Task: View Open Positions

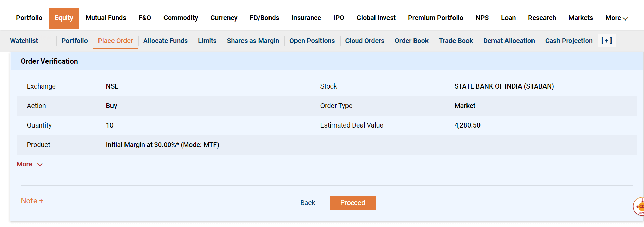Action: coord(312,41)
